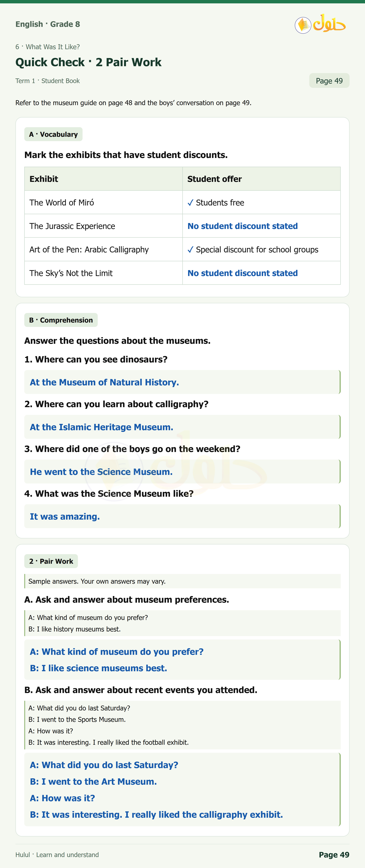Click the answer 'At the Museum of Natural History.'
Screen dimensions: 365x868
tap(104, 382)
